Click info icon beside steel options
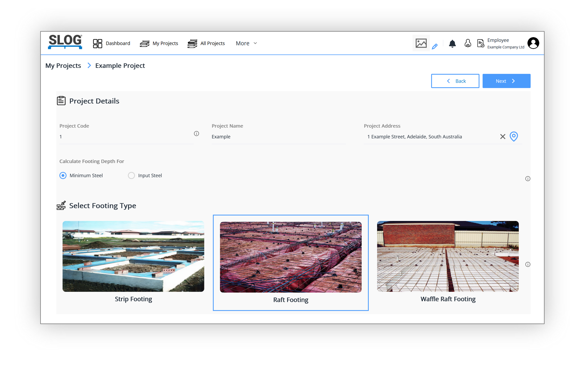588x366 pixels. (x=528, y=179)
